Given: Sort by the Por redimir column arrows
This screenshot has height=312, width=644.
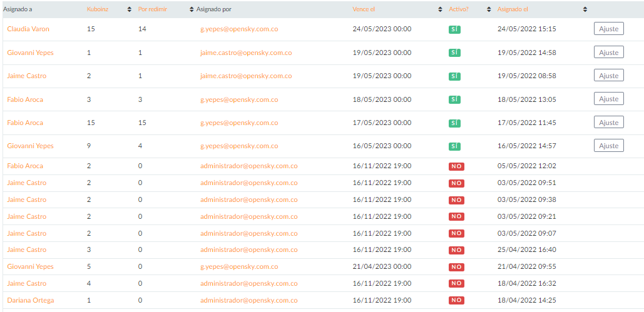Looking at the screenshot, I should (192, 9).
